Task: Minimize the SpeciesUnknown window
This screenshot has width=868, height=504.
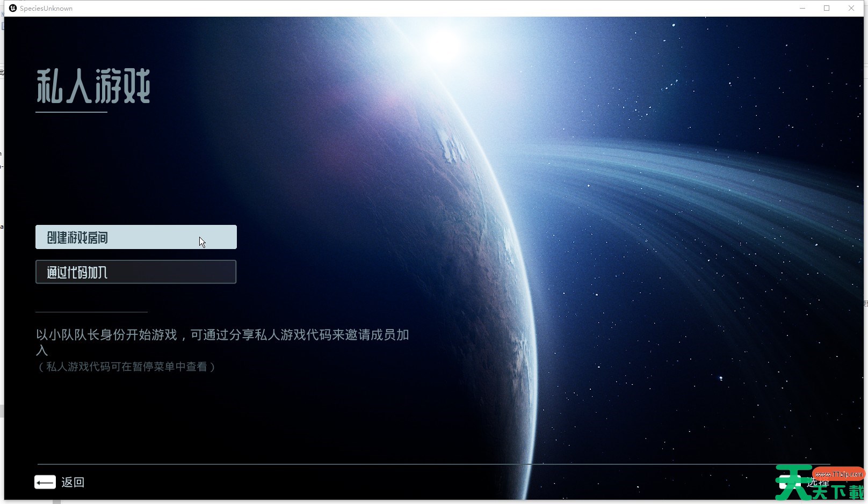Action: click(x=802, y=8)
